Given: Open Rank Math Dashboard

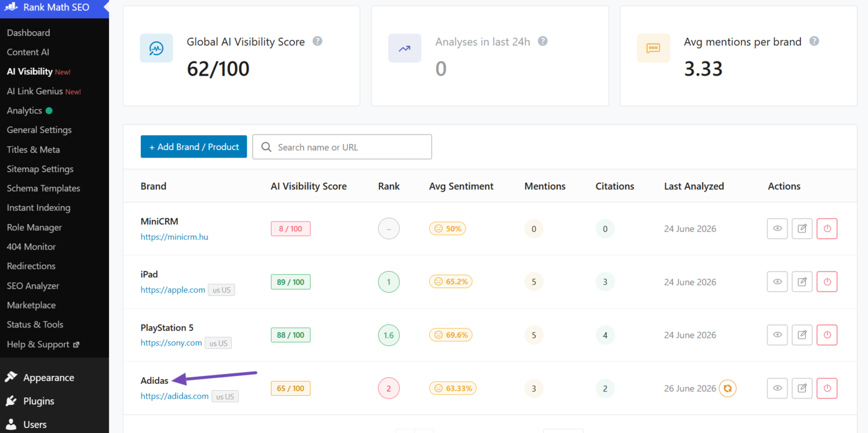Looking at the screenshot, I should tap(29, 32).
